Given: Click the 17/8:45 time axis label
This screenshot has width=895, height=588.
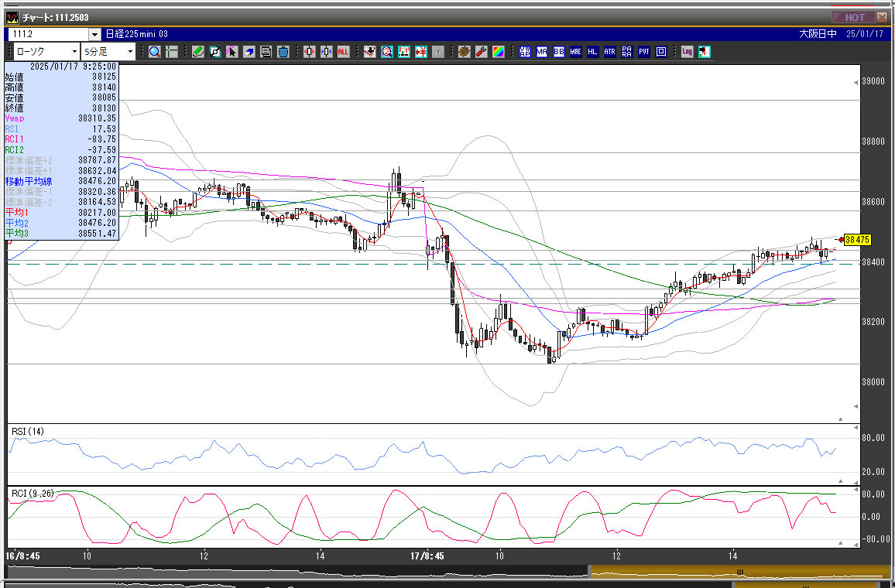Looking at the screenshot, I should [x=427, y=556].
